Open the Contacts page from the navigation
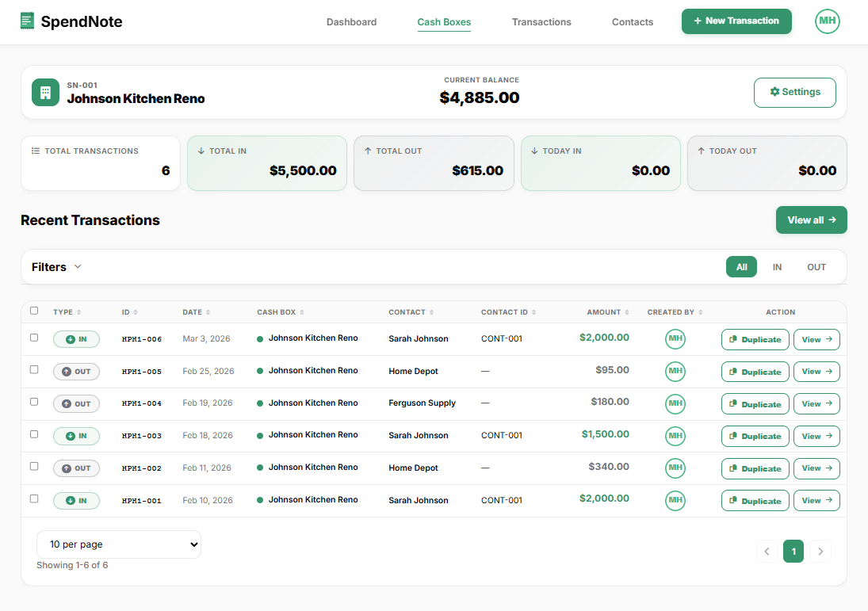 pos(632,22)
